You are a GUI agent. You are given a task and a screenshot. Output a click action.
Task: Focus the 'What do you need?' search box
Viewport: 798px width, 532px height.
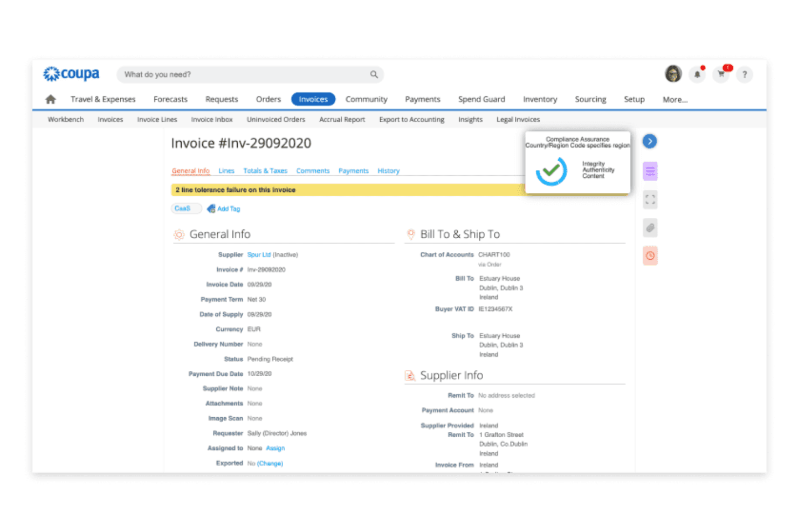(250, 74)
